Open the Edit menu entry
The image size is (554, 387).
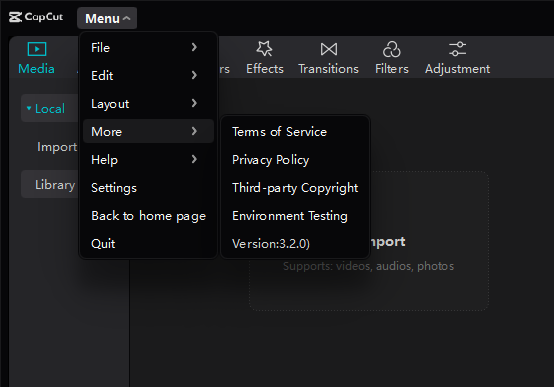coord(148,75)
